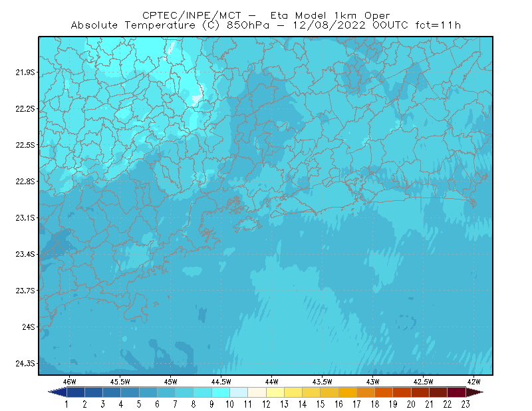Image resolution: width=532 pixels, height=411 pixels.
Task: Click the maroon swatch between 22 and 23
Action: [457, 392]
